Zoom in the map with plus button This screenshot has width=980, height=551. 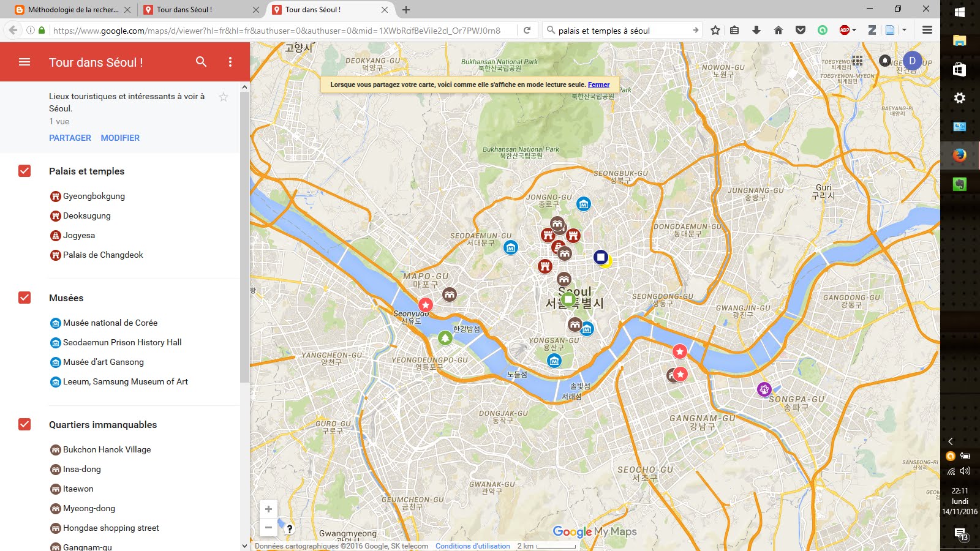click(268, 509)
